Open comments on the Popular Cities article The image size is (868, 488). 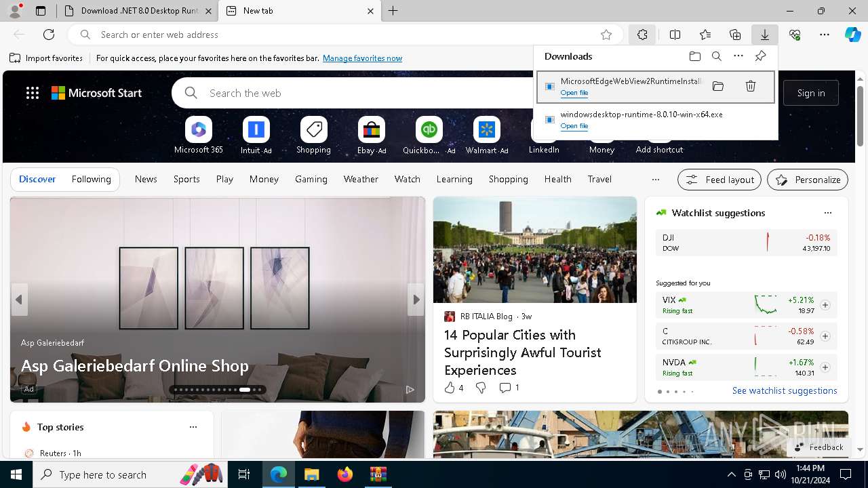pos(509,388)
